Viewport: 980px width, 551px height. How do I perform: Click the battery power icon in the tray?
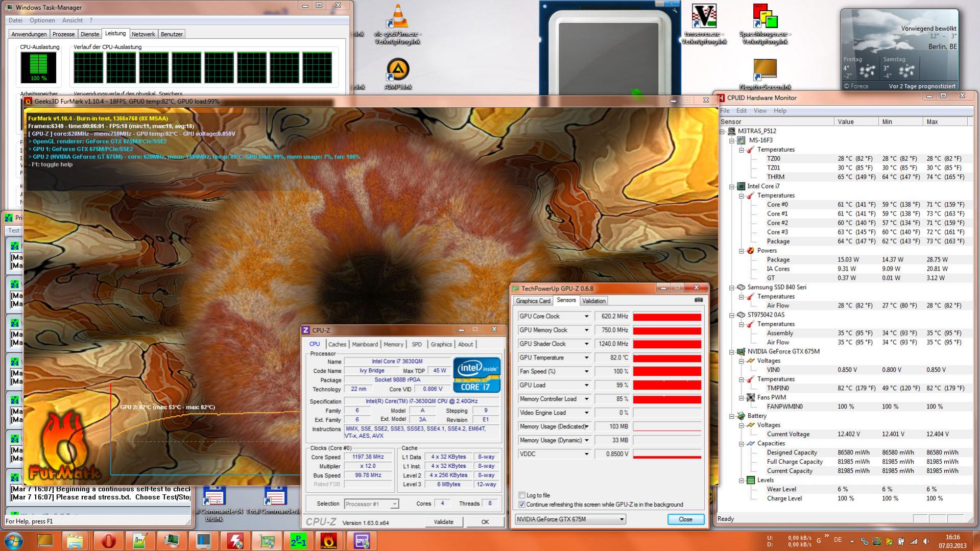tap(901, 541)
